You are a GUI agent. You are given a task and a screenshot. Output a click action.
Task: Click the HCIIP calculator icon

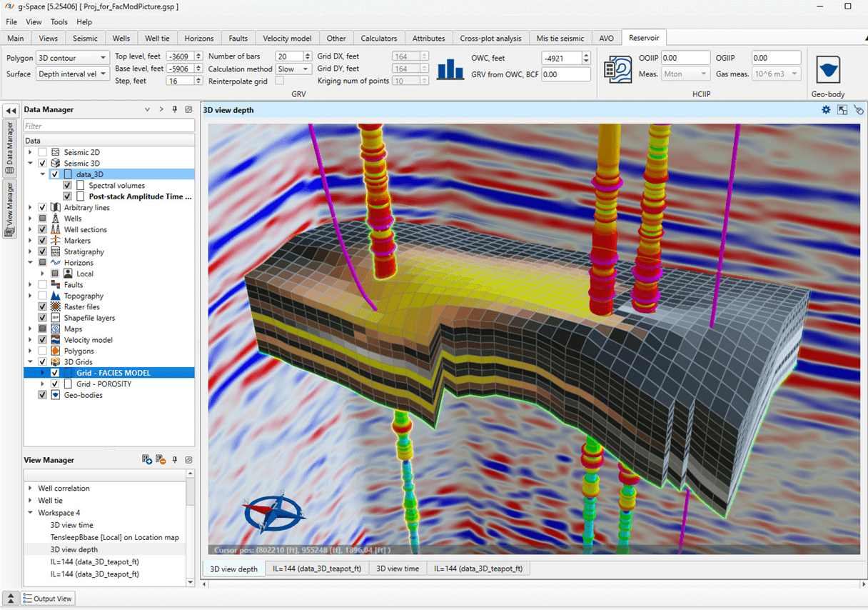(x=617, y=69)
